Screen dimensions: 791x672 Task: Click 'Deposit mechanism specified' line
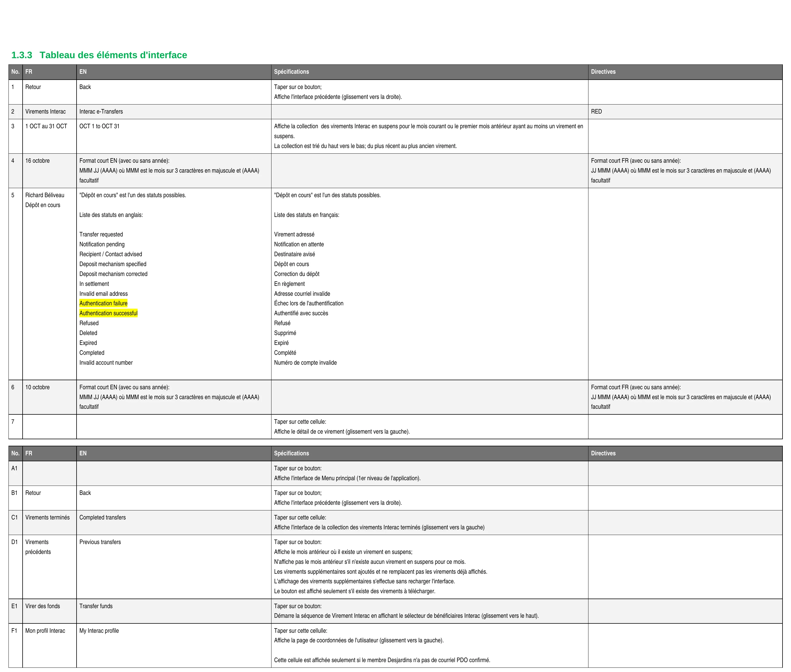pyautogui.click(x=113, y=264)
